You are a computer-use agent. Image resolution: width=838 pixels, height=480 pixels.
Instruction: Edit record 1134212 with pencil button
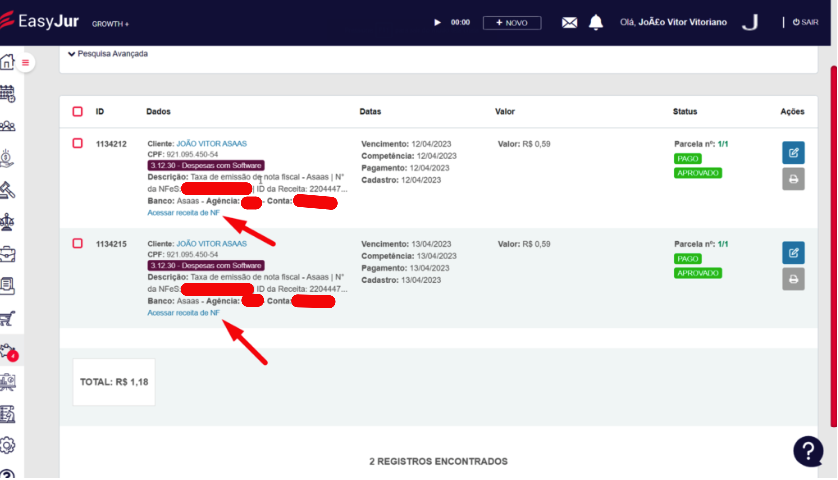click(x=793, y=153)
